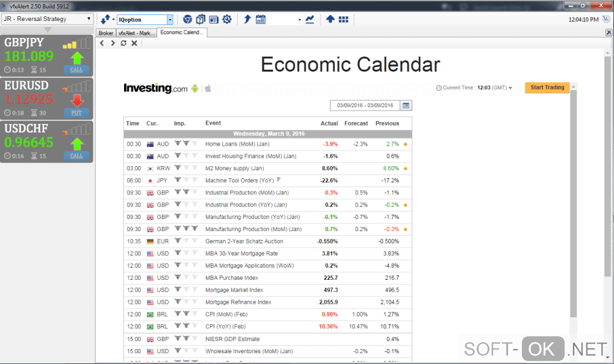The image size is (614, 364).
Task: Open the small arrow next to broker arrows icon
Action: pyautogui.click(x=114, y=19)
